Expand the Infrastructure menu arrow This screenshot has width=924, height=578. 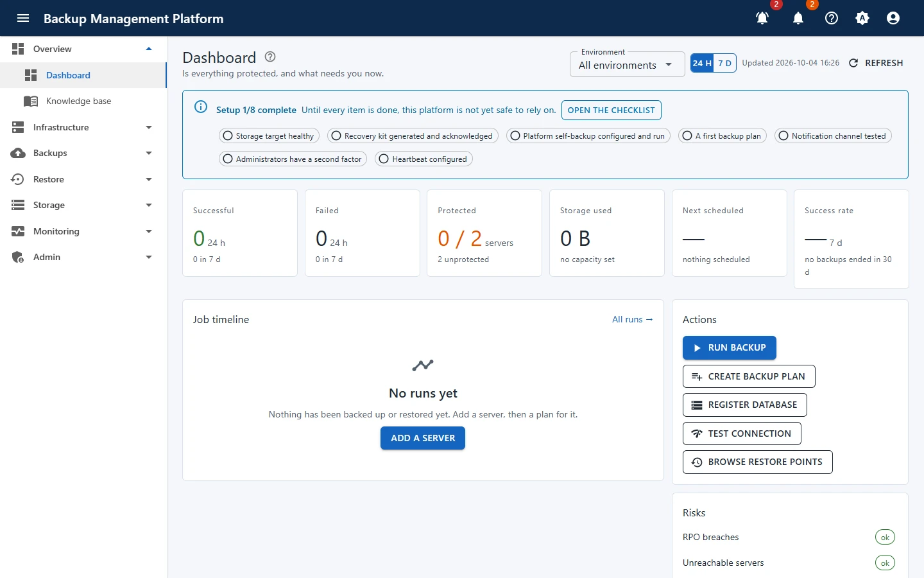click(x=149, y=127)
